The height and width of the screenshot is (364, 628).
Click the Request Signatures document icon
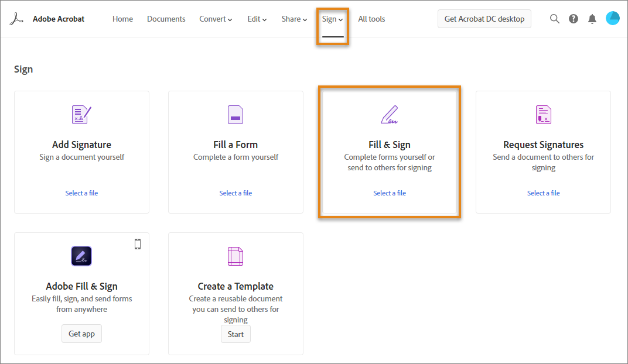click(x=544, y=115)
